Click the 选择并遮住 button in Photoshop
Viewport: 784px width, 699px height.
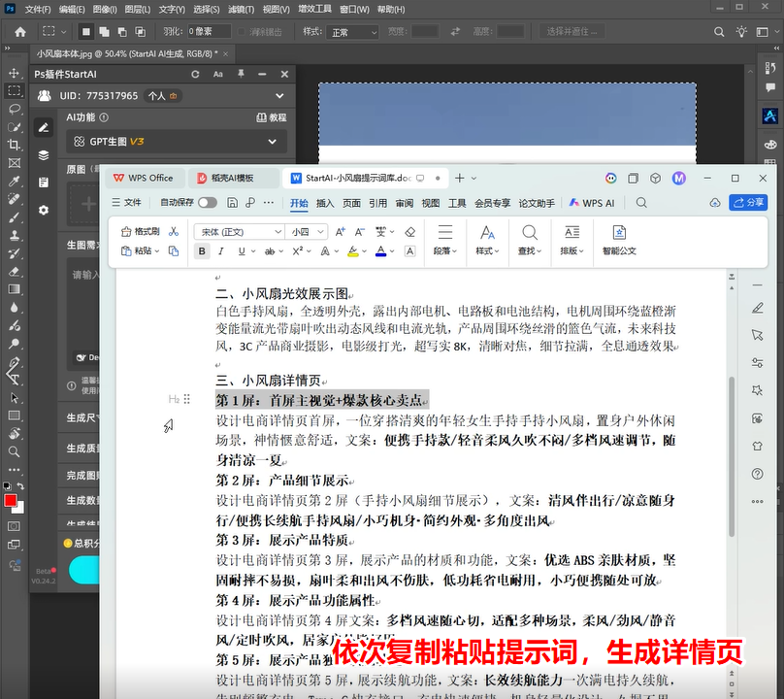pyautogui.click(x=572, y=32)
